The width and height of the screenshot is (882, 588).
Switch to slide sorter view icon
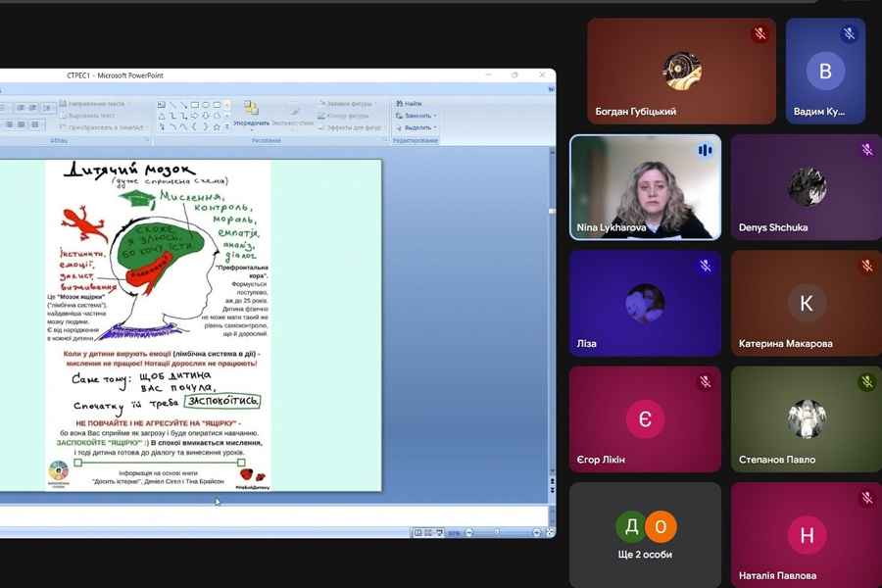pos(428,533)
